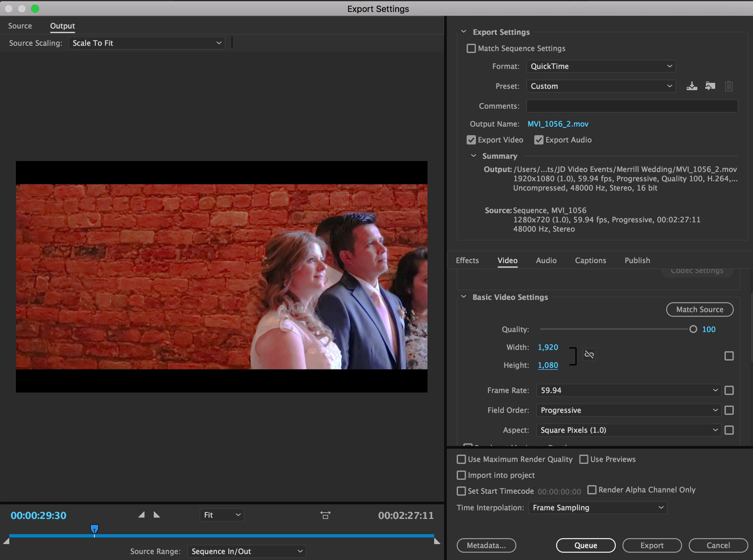Click the Set Out Point icon
Viewport: 753px width, 560px height.
click(x=157, y=515)
